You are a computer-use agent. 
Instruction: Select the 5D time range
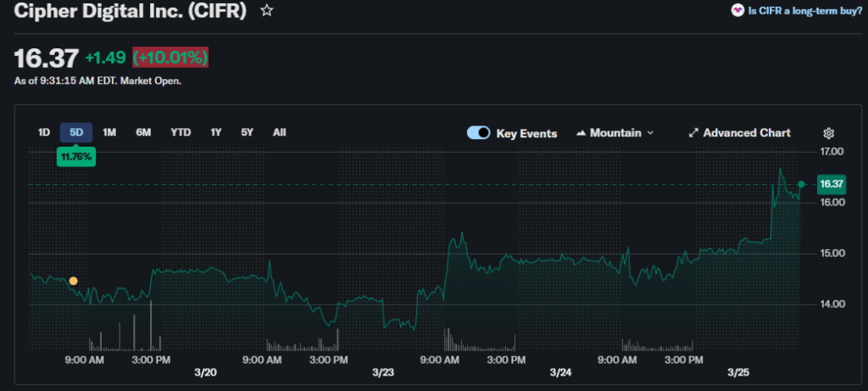(x=76, y=132)
